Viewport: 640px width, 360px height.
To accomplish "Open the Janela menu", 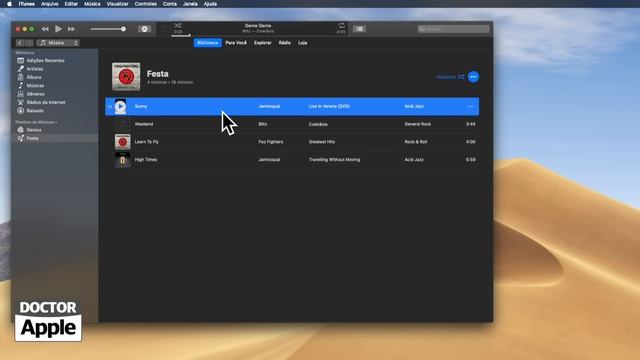I will 190,4.
